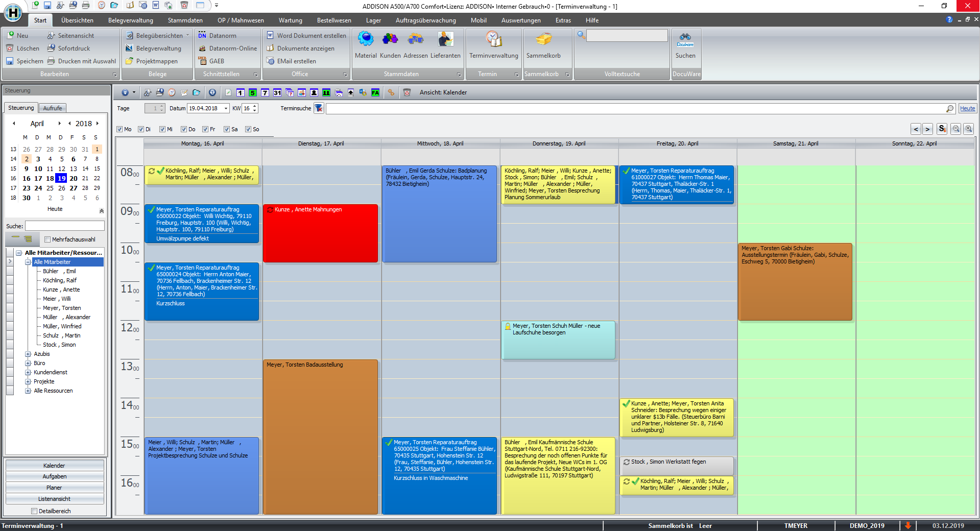Select the red Kunze Anette Mahnungen appointment
980x531 pixels.
[320, 235]
